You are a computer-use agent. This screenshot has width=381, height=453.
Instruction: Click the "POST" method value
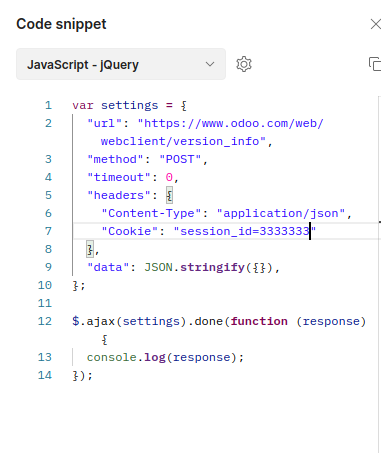click(x=180, y=159)
